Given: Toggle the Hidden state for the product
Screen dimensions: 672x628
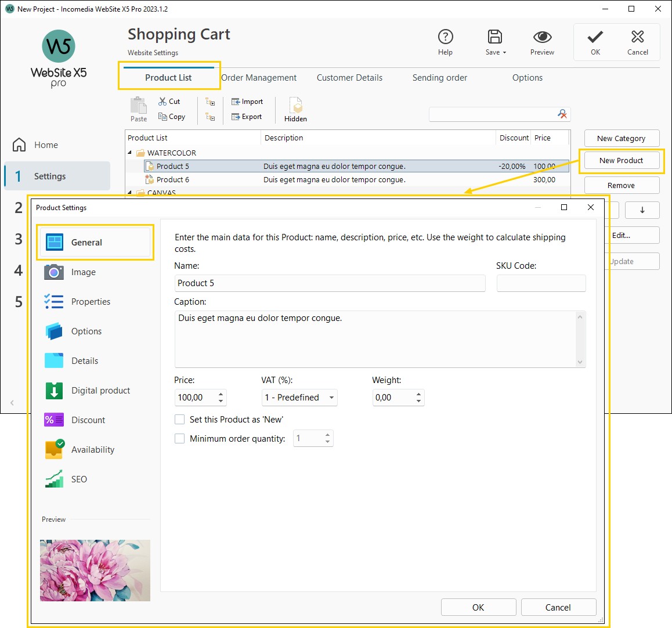Looking at the screenshot, I should [x=295, y=108].
